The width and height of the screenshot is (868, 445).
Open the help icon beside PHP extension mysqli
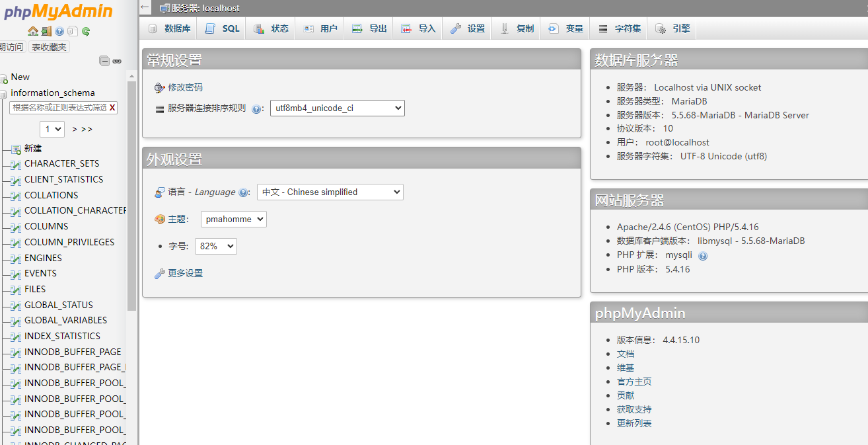(x=703, y=256)
